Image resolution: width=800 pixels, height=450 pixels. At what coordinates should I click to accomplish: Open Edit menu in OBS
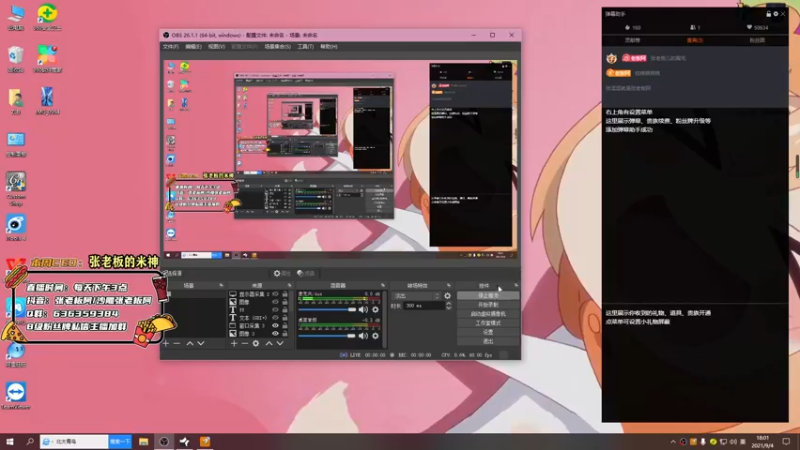[x=193, y=47]
